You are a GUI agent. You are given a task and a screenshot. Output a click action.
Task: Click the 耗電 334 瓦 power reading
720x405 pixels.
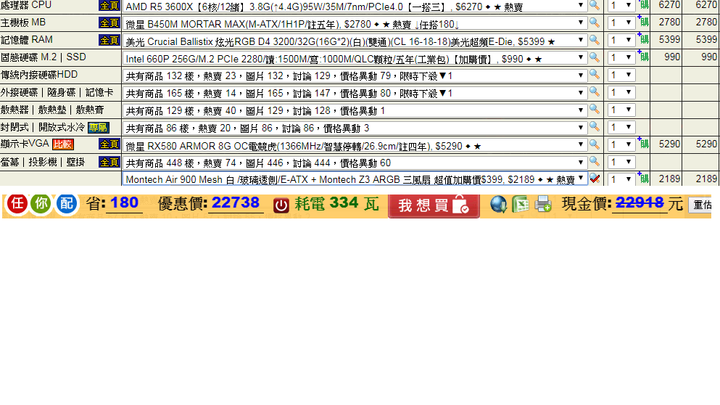(x=337, y=203)
